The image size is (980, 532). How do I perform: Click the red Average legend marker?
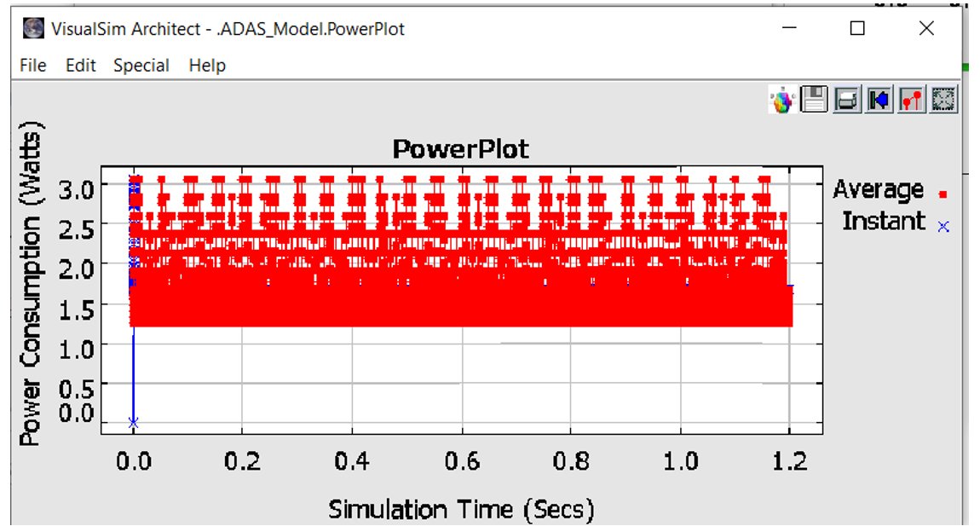pos(943,194)
